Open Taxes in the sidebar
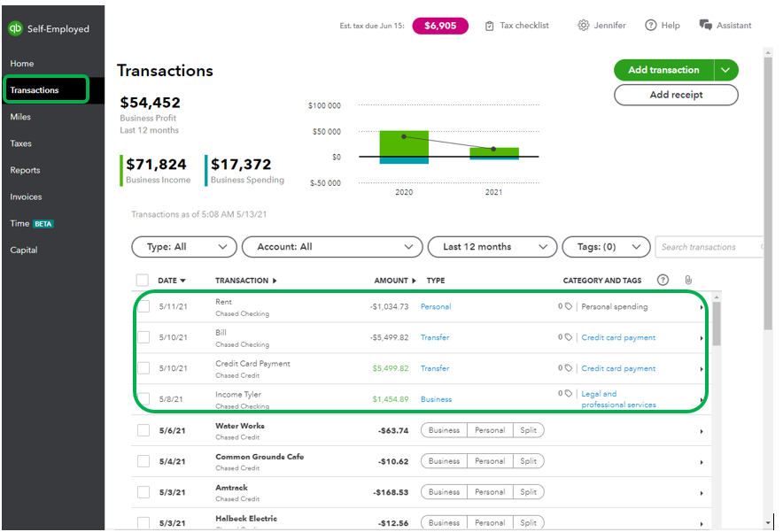 point(20,143)
